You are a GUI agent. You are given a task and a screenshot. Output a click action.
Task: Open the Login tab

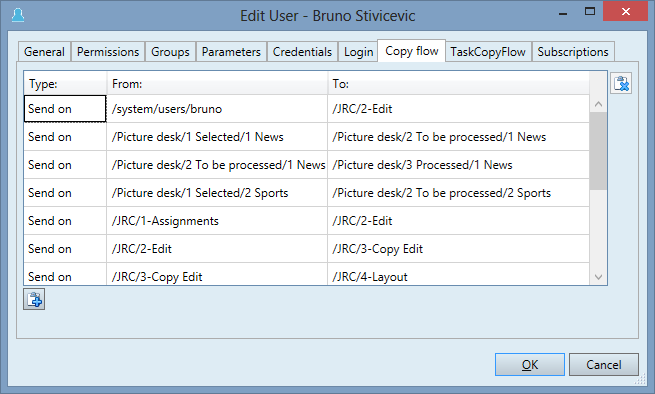358,52
